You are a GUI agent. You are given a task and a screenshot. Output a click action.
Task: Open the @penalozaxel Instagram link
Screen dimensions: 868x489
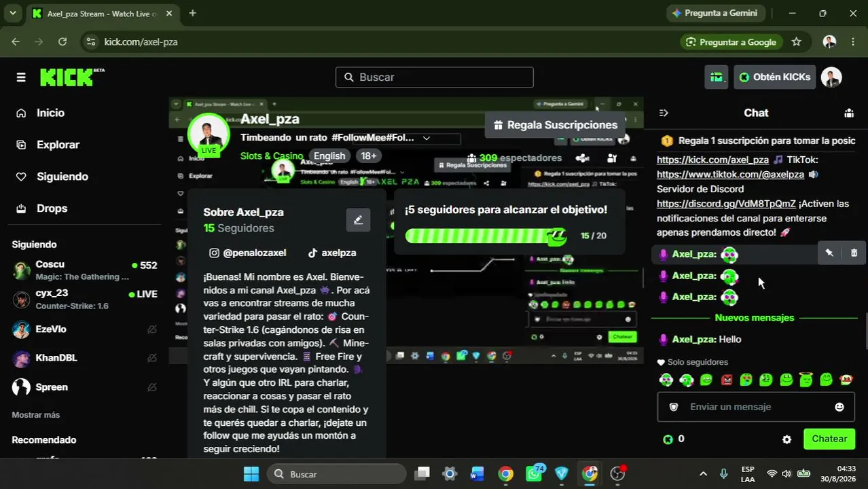click(x=248, y=253)
